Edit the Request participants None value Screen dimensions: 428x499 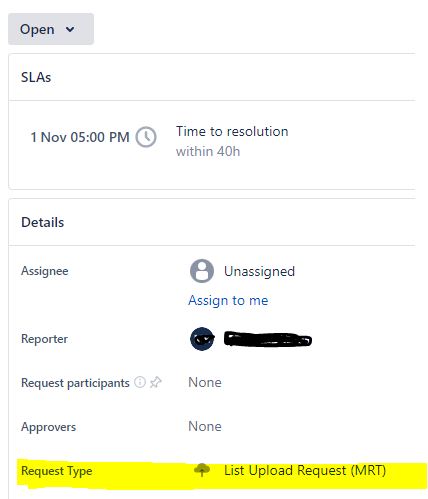point(205,382)
